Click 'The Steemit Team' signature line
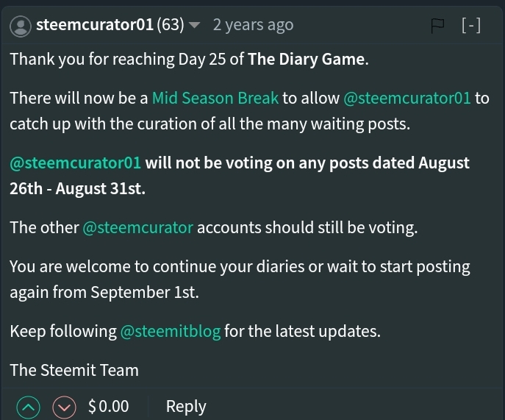This screenshot has height=420, width=505. [x=74, y=370]
